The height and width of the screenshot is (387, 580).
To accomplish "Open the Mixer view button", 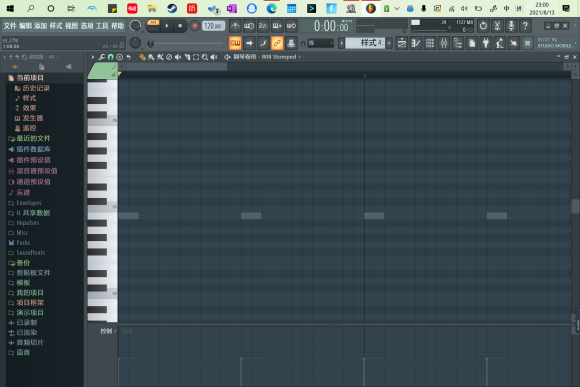I will pos(444,43).
